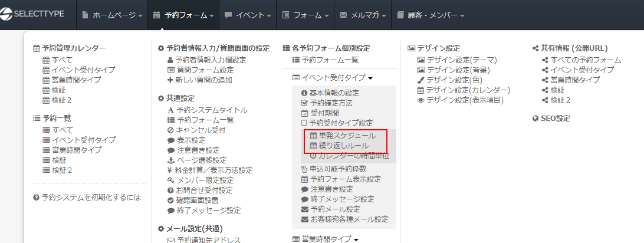The width and height of the screenshot is (644, 243).
Task: Open SEO設定
Action: [551, 119]
